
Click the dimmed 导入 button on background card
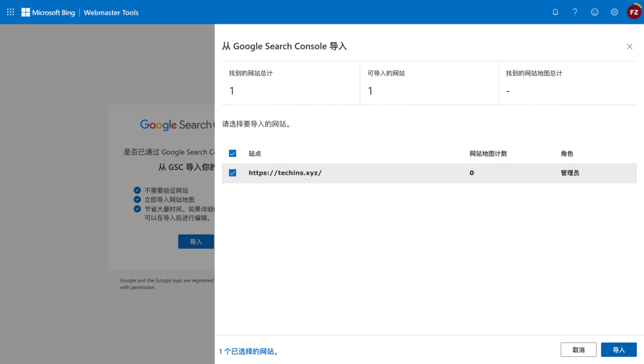click(196, 242)
